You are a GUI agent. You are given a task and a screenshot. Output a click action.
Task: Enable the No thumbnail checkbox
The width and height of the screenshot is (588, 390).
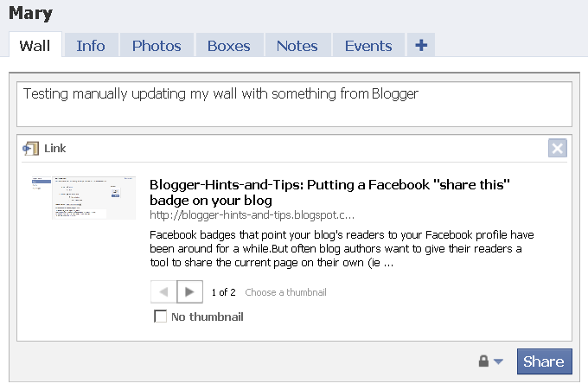point(161,316)
